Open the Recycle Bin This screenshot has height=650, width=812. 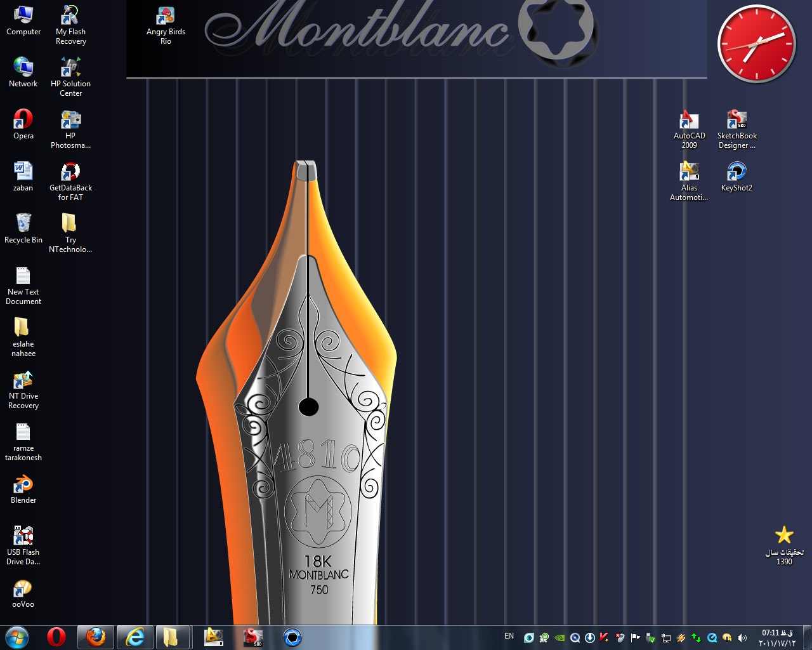click(23, 229)
